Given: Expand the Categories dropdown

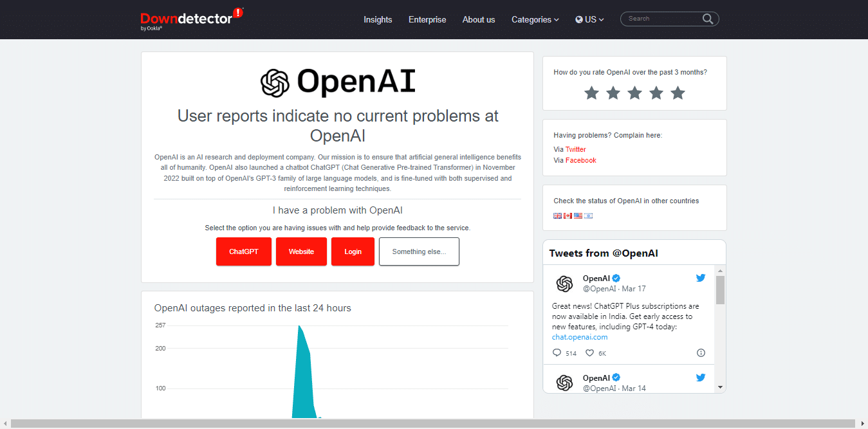Looking at the screenshot, I should coord(535,20).
